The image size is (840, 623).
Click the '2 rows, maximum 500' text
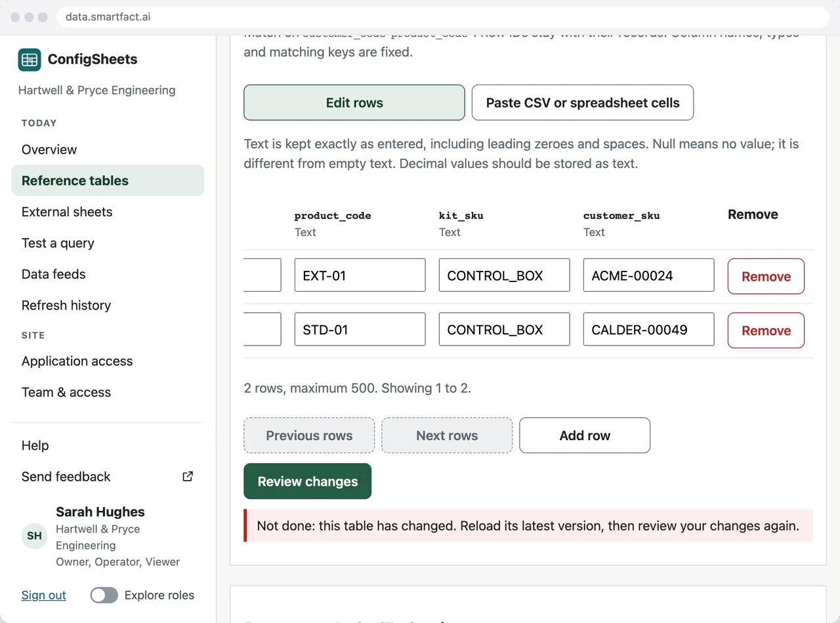point(358,388)
